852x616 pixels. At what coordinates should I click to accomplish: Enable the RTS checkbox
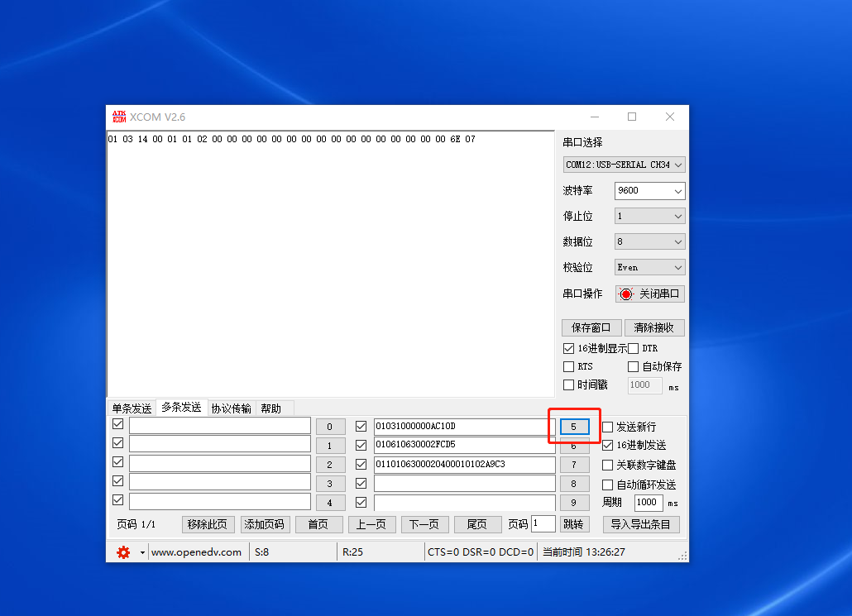pos(568,366)
